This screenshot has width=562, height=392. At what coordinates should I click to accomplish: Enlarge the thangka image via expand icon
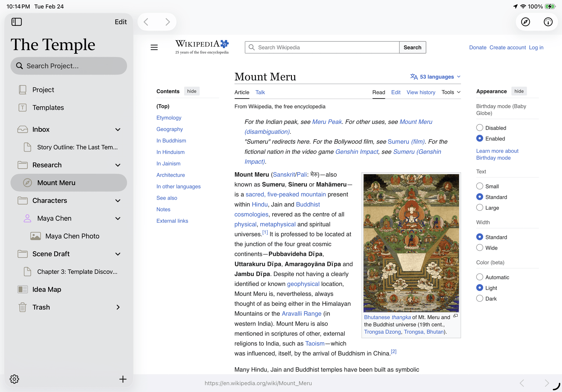[456, 316]
